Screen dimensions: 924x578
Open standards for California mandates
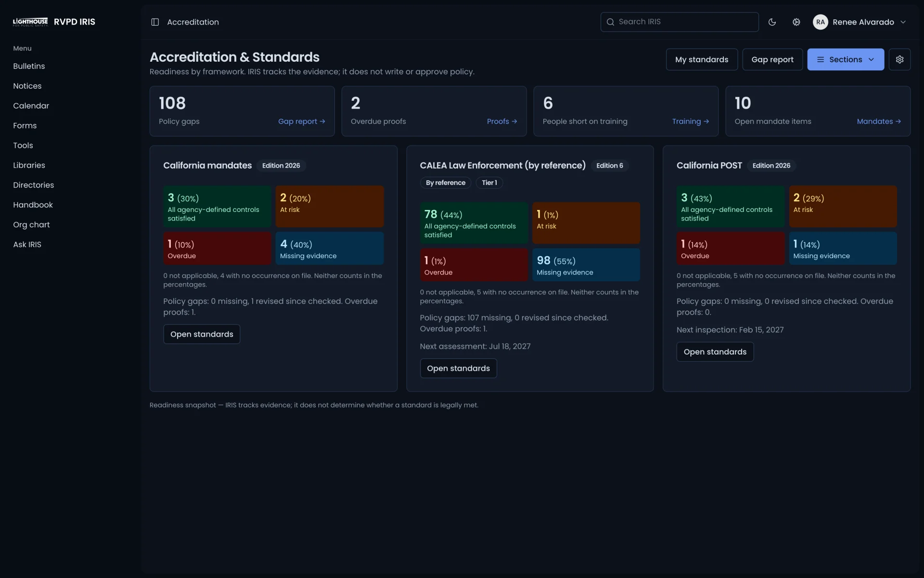coord(202,334)
